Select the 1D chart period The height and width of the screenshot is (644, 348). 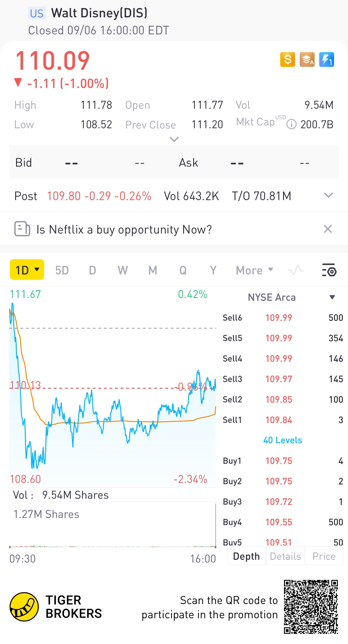(x=27, y=270)
